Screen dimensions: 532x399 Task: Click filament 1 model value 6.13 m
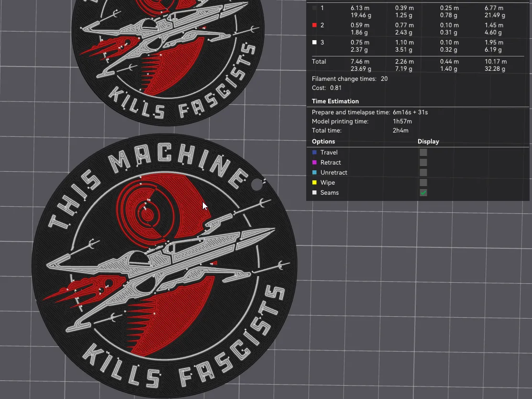[360, 8]
